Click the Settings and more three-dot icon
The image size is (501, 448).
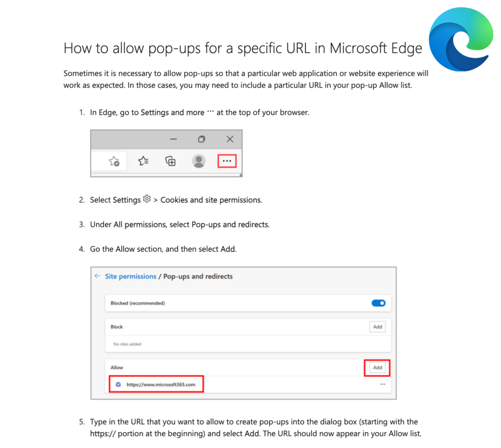click(227, 161)
